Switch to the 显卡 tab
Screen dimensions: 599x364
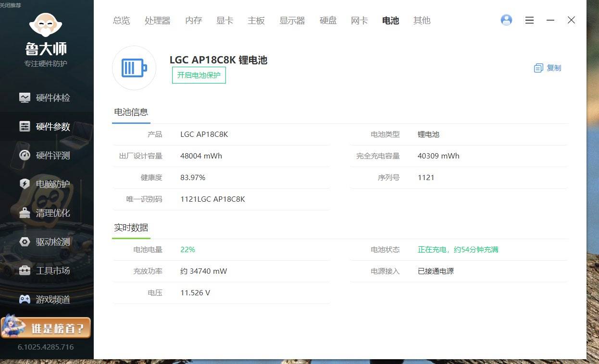(x=225, y=21)
